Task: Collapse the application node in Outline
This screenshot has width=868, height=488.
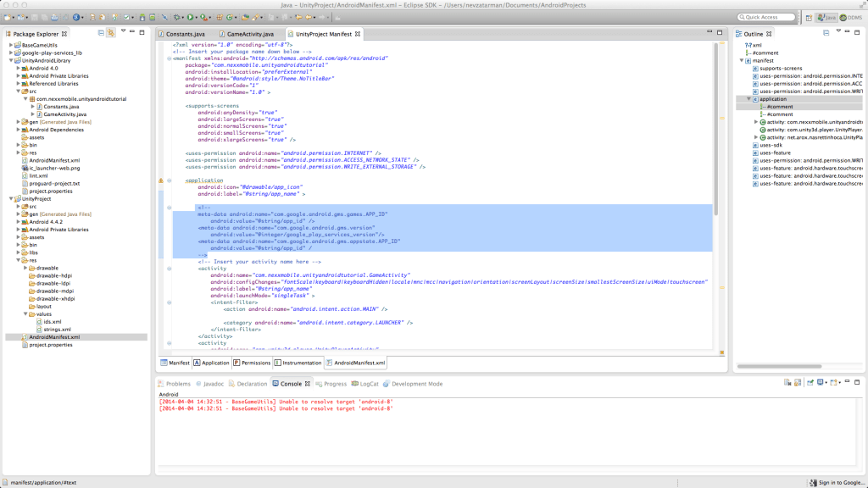Action: 748,99
